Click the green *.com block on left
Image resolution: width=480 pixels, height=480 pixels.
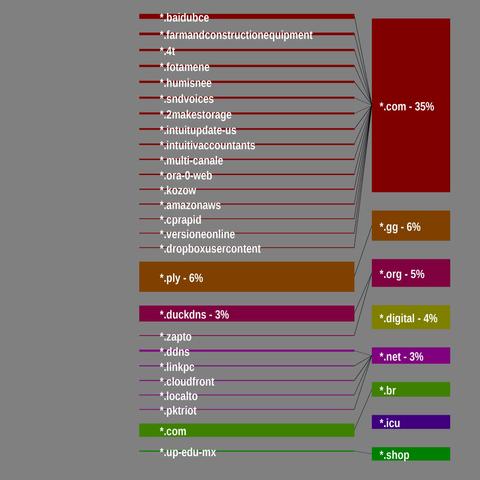(247, 430)
